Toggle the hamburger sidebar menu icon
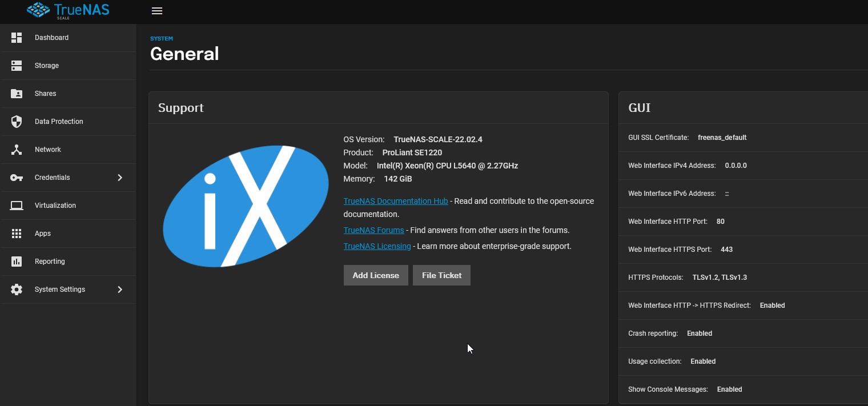Screen dimensions: 868x406 tap(157, 11)
